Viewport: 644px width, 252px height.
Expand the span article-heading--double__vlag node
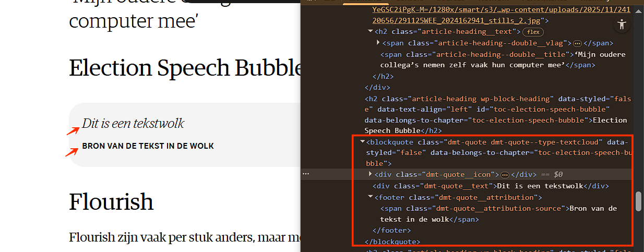378,43
